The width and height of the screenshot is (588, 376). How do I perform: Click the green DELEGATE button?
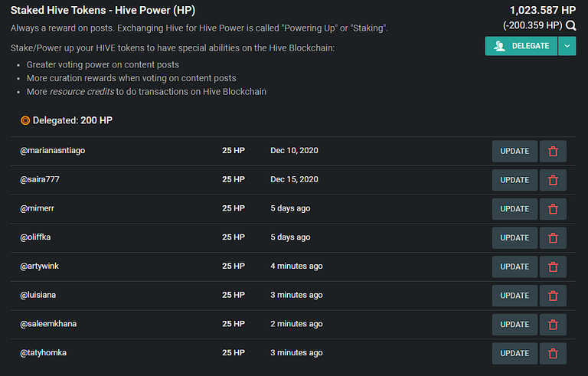pyautogui.click(x=521, y=46)
